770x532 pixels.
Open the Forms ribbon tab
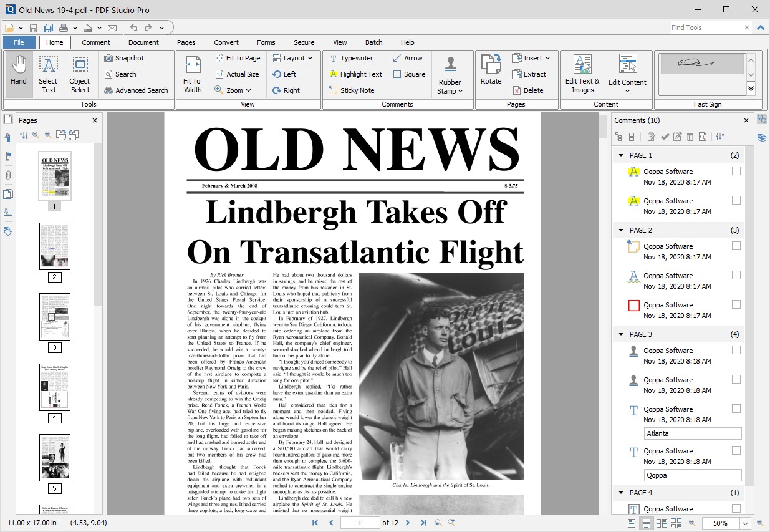click(x=266, y=42)
